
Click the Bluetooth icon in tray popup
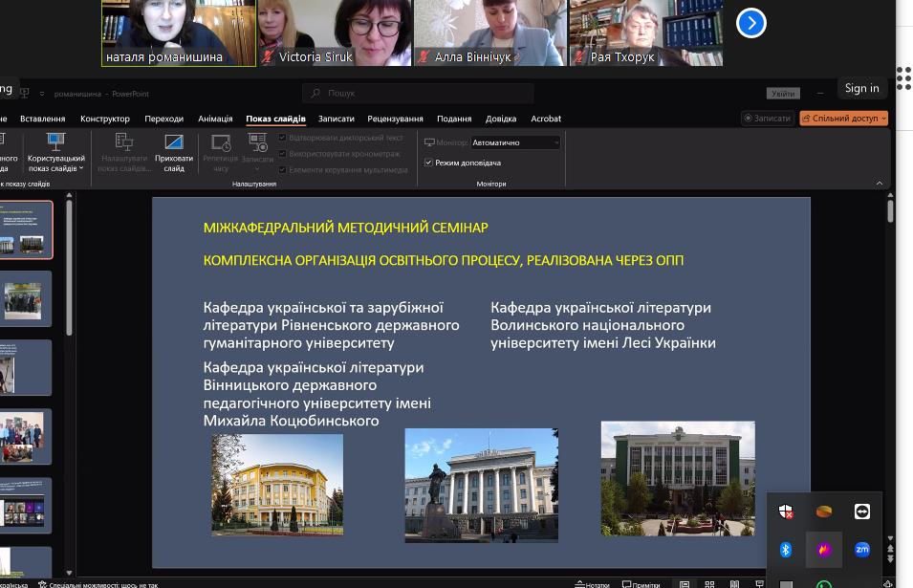point(786,550)
